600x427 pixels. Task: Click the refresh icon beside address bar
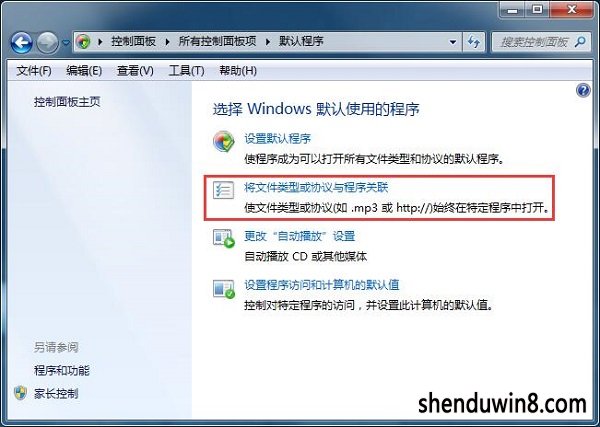(474, 41)
